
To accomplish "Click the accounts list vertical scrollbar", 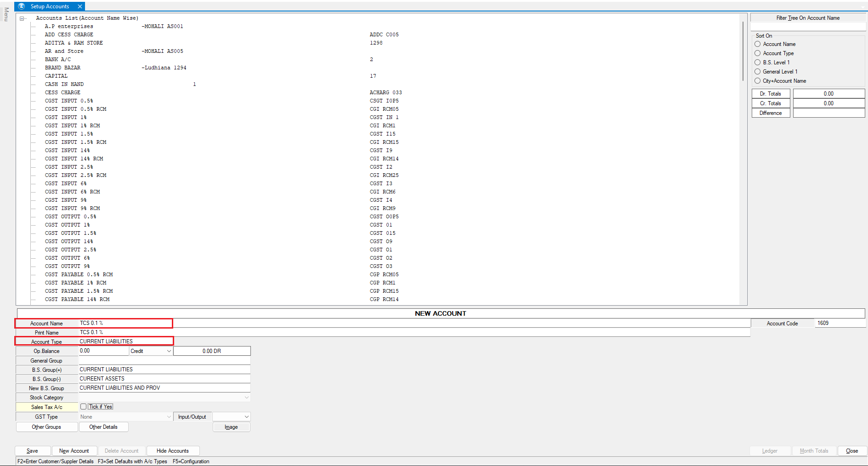I will pos(743,51).
